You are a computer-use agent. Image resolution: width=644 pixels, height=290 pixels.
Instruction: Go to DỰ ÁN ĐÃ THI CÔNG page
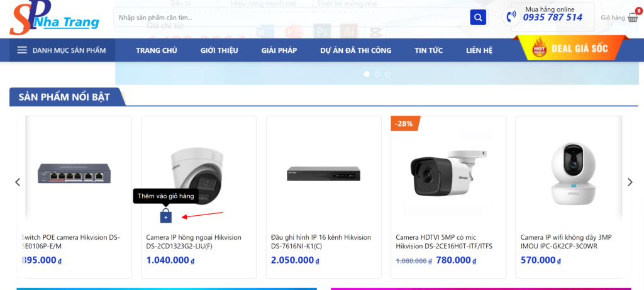(355, 50)
